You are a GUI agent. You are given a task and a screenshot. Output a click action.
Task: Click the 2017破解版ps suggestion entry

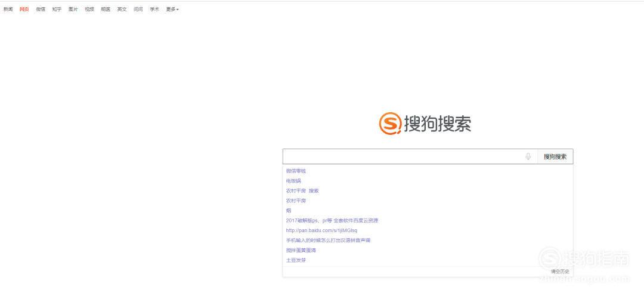[332, 220]
